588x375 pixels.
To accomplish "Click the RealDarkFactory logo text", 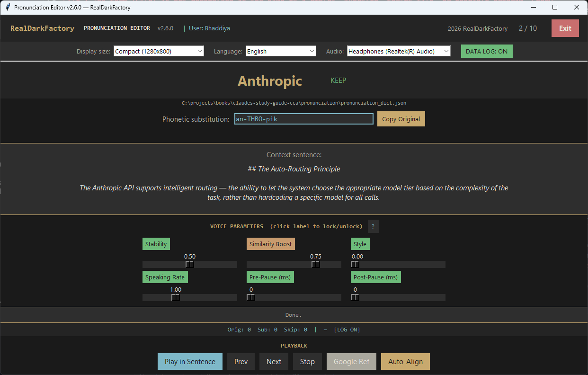I will pos(43,28).
